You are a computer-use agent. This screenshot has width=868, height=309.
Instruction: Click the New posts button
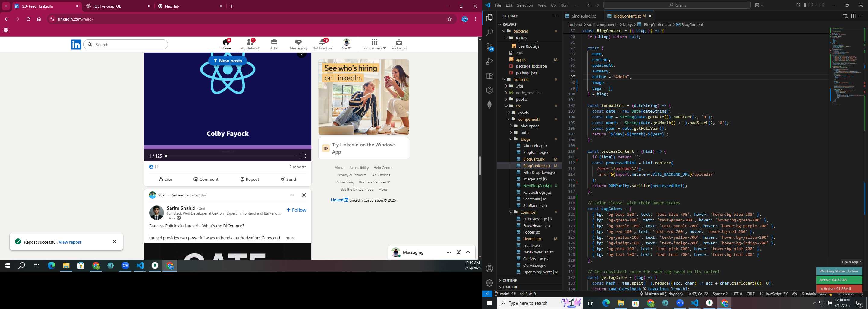coord(228,61)
